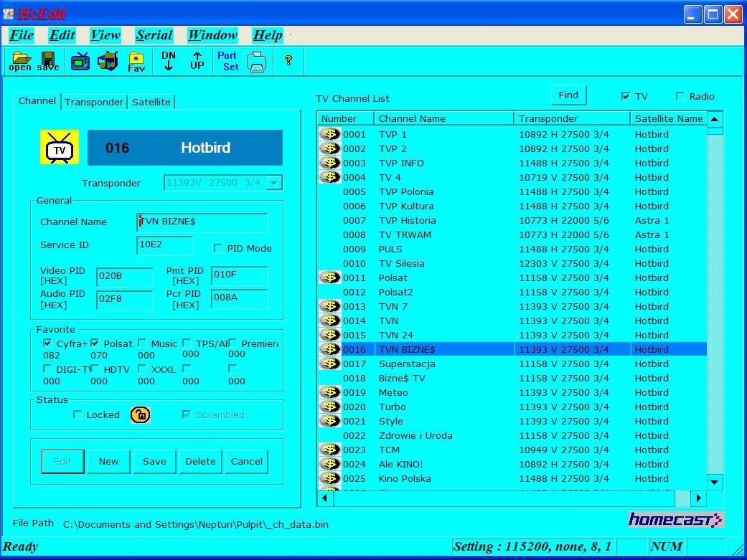Click the UP upload arrow icon
The width and height of the screenshot is (747, 560).
(197, 61)
